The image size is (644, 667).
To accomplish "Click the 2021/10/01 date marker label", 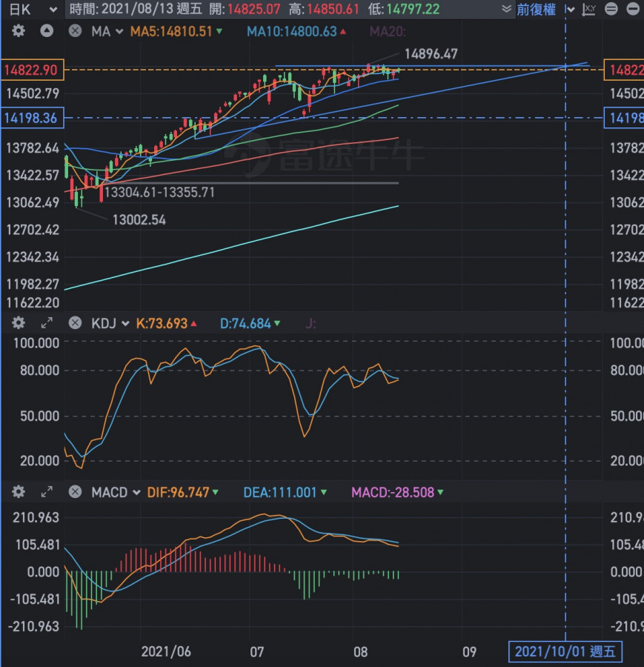I will click(x=565, y=651).
